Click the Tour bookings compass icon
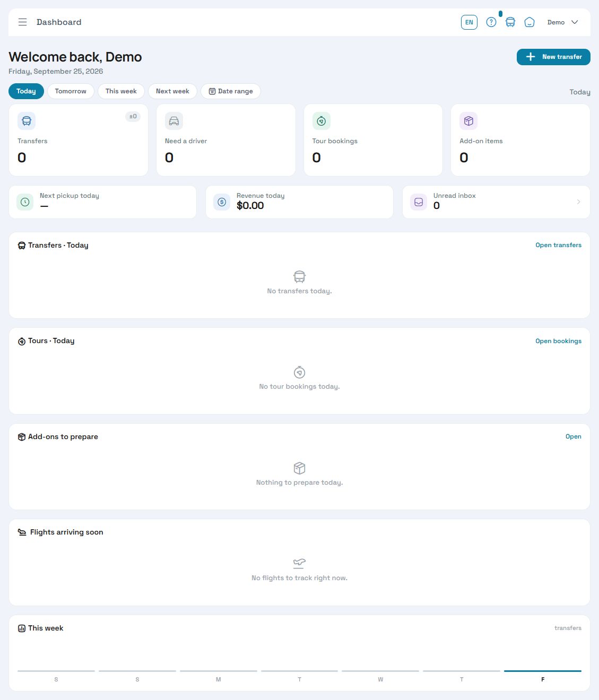 (322, 121)
